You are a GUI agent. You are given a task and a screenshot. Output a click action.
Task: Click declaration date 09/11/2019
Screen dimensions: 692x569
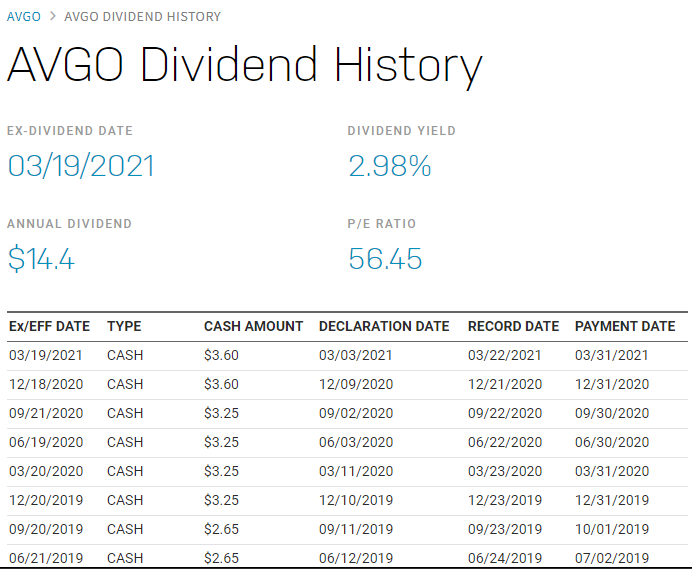(x=356, y=529)
